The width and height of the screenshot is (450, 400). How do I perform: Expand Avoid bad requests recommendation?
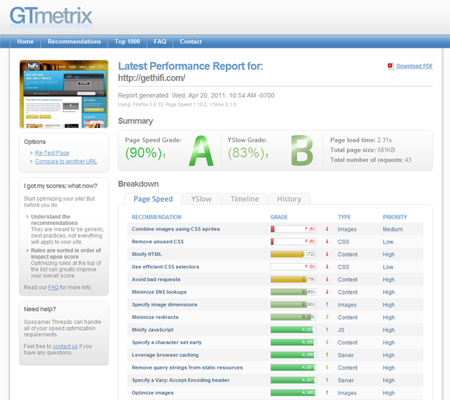pyautogui.click(x=156, y=279)
